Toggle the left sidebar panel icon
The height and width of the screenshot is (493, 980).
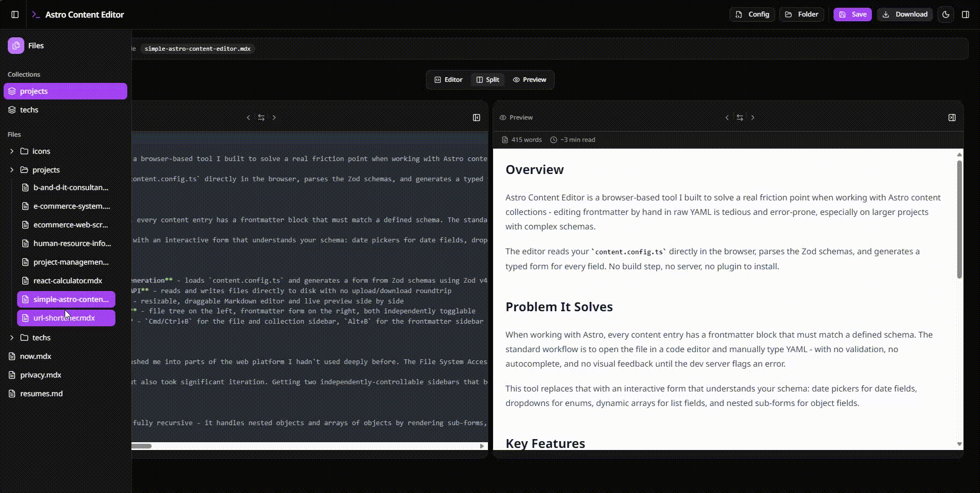[15, 15]
